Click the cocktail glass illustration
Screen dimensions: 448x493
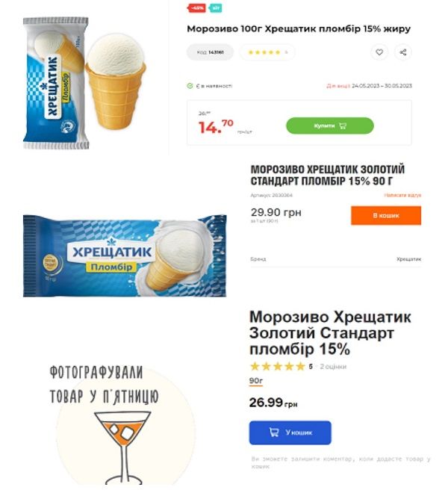123,447
